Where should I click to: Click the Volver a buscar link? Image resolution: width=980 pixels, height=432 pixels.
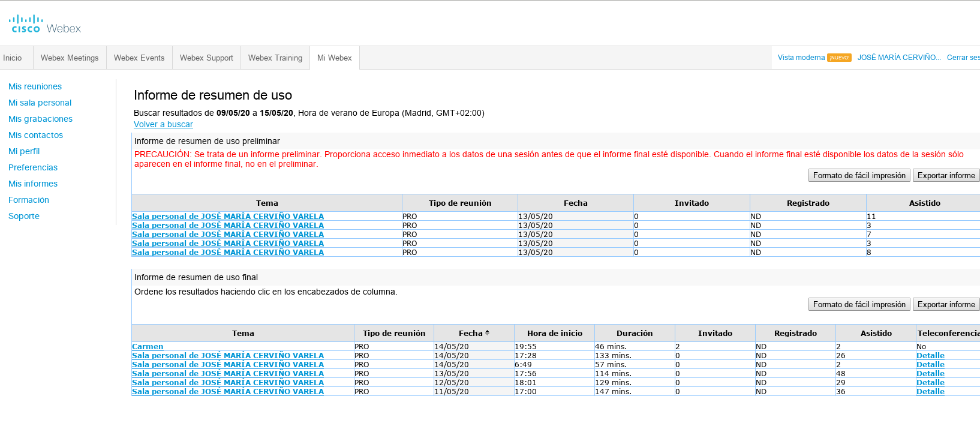[x=163, y=124]
